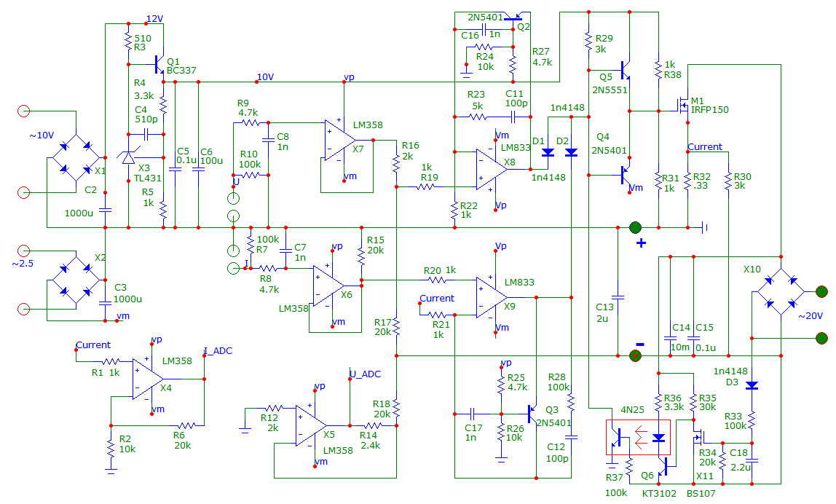Screen dimensions: 836x504
Task: Select the R17 resistor symbol
Action: 397,326
